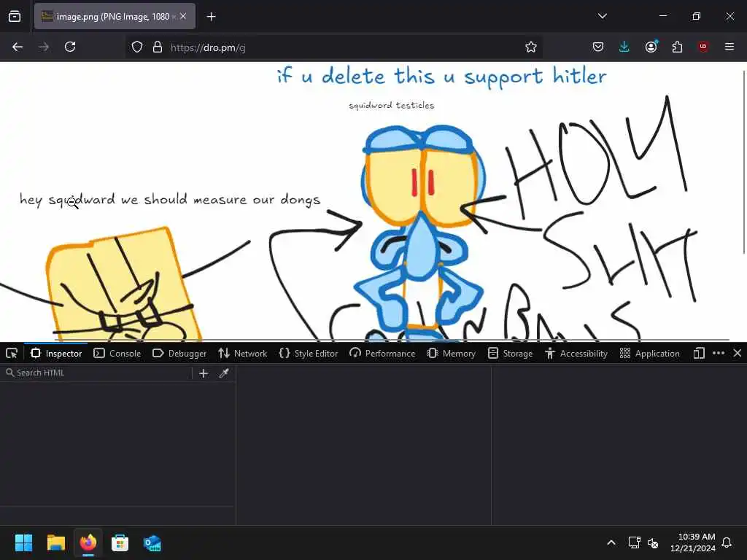747x560 pixels.
Task: Open the Firefox application hamburger menu
Action: [729, 47]
